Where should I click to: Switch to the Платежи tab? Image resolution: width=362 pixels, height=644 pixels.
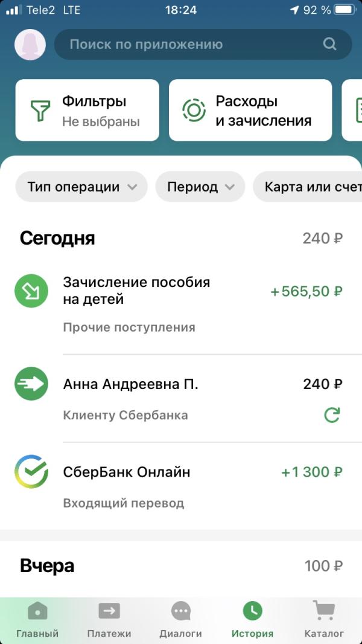(x=109, y=620)
